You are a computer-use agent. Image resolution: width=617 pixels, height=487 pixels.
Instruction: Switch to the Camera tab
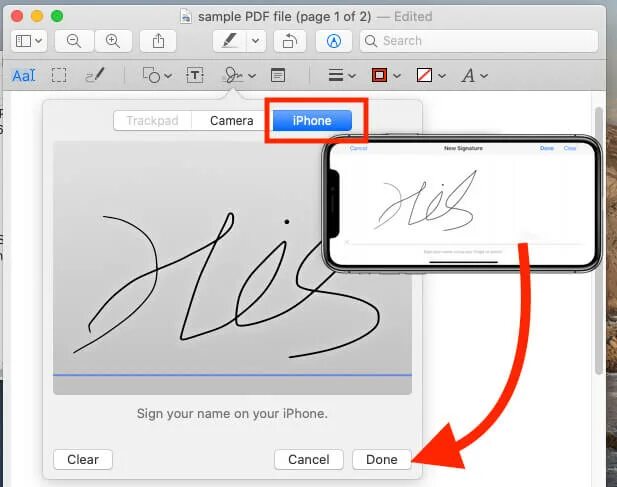pos(232,120)
